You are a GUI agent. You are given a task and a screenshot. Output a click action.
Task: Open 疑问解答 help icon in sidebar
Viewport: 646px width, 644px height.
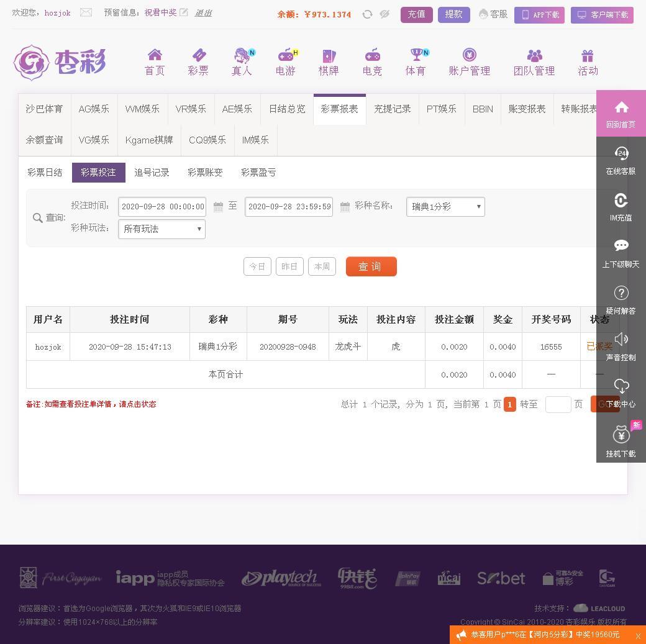tap(621, 300)
